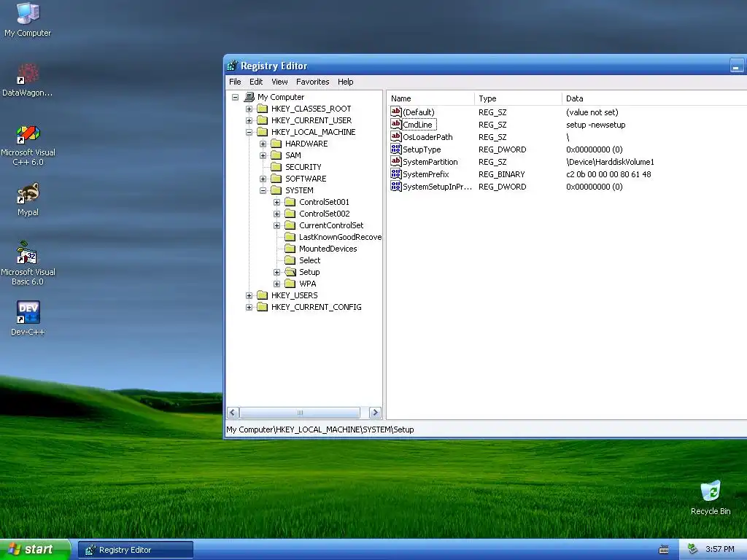The width and height of the screenshot is (747, 560).
Task: Sort values by the Data column header
Action: tap(654, 98)
